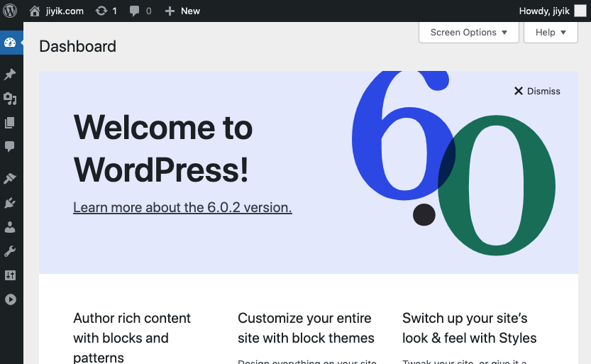Open the Comments bubble showing 0
591x364 pixels.
[x=140, y=11]
